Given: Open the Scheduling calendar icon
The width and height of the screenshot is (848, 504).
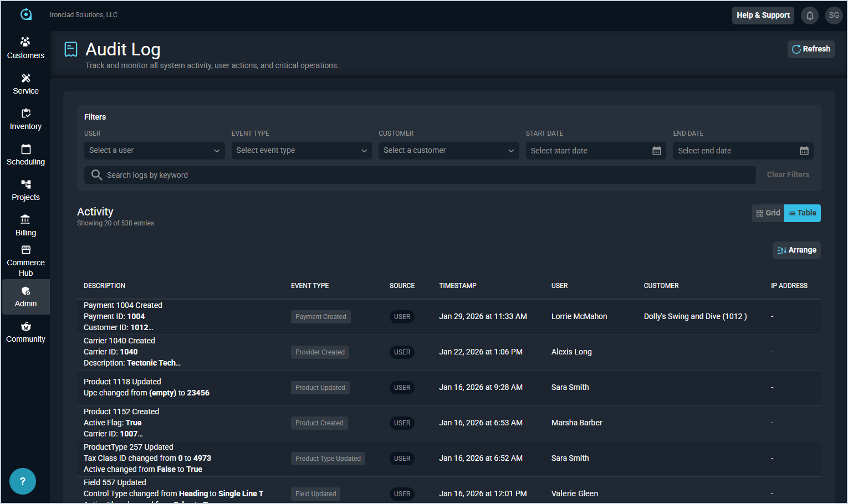Looking at the screenshot, I should pos(25,149).
